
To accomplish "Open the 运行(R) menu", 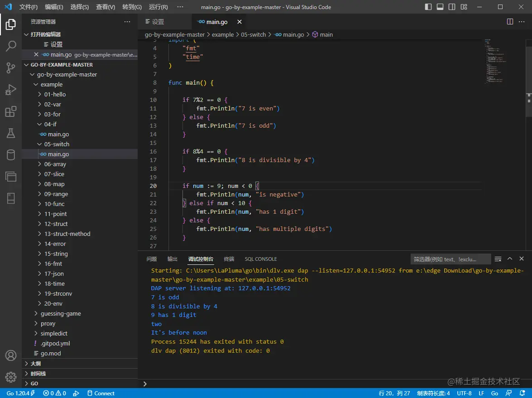I will pos(158,7).
